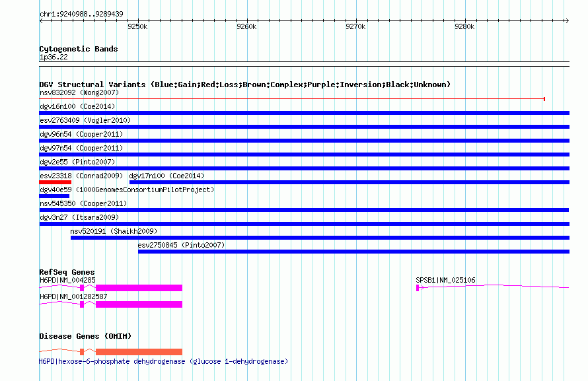Click the dgv97n54 (Cooper2011) label
The image size is (588, 381).
tap(81, 148)
